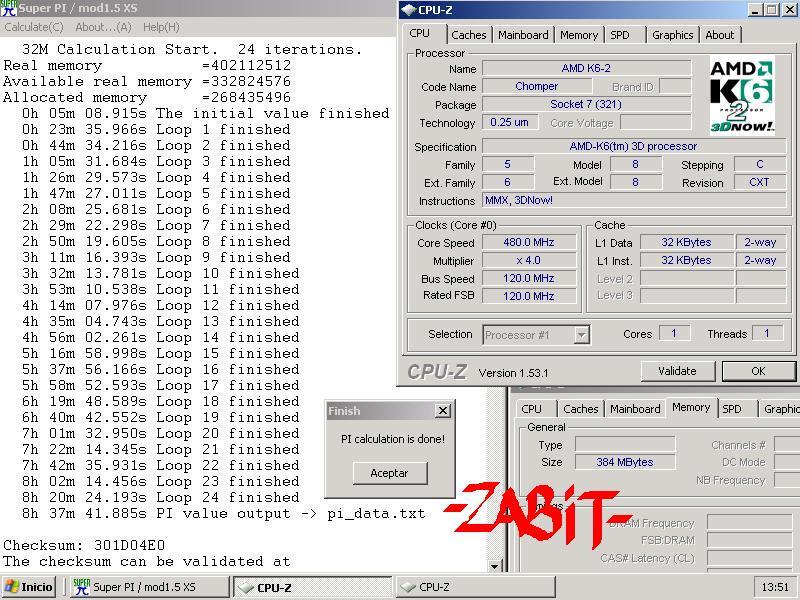The width and height of the screenshot is (800, 600).
Task: Close the Finish dialog with X
Action: click(x=443, y=410)
